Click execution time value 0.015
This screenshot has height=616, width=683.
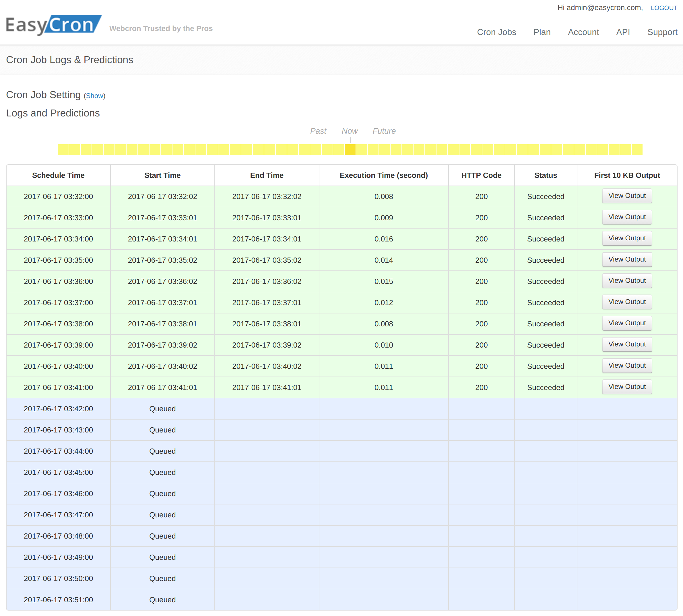(x=384, y=282)
